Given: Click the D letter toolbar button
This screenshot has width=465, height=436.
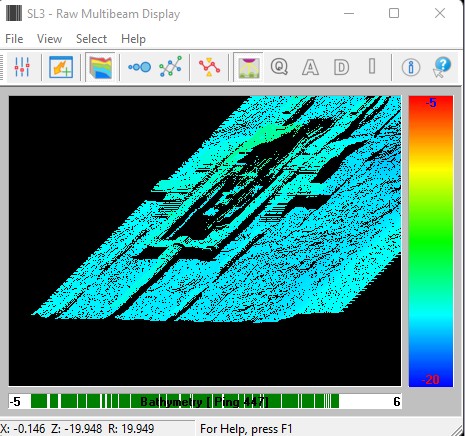Looking at the screenshot, I should (x=341, y=67).
